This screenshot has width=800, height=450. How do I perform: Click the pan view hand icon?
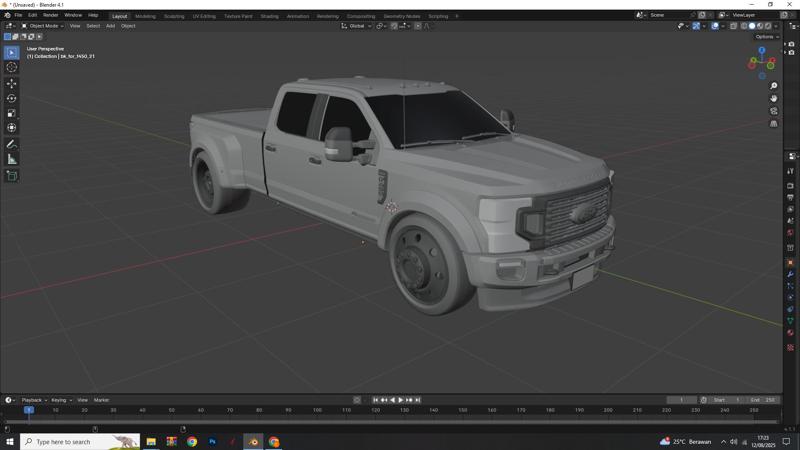[773, 98]
